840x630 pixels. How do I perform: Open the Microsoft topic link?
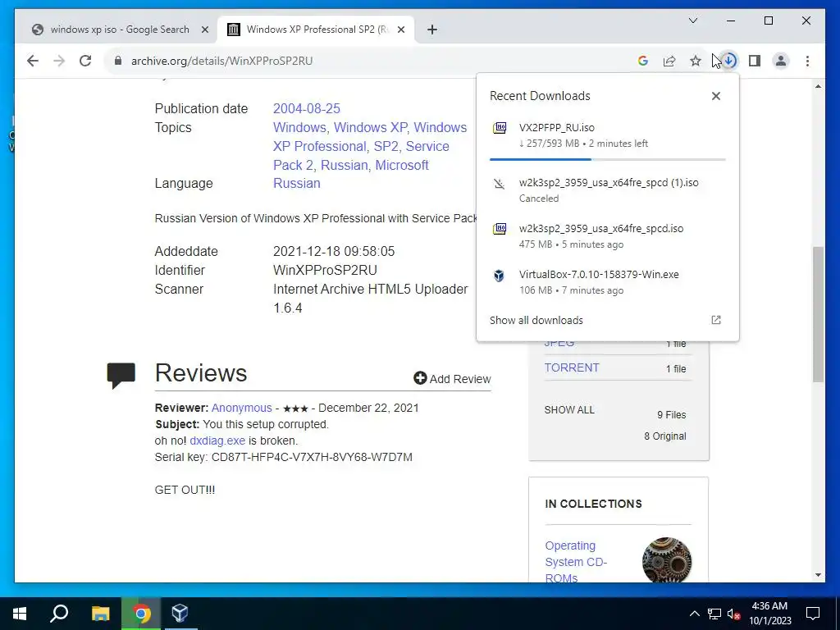pos(402,165)
